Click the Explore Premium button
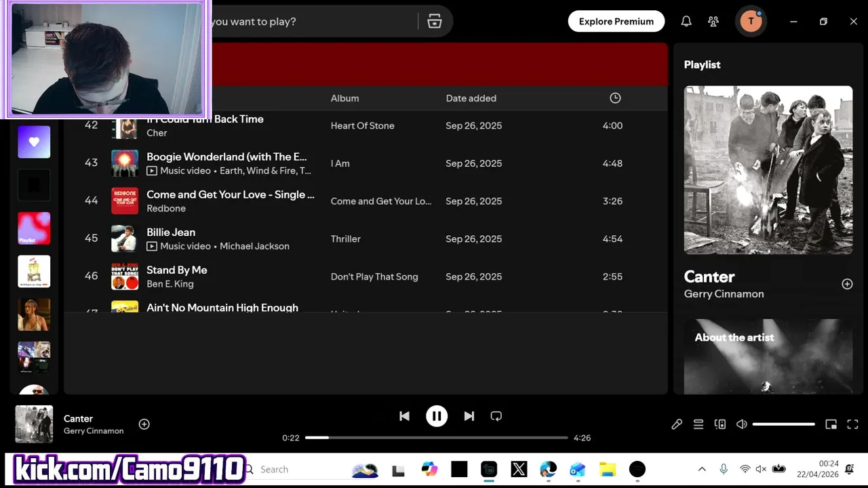The width and height of the screenshot is (868, 488). pos(616,21)
